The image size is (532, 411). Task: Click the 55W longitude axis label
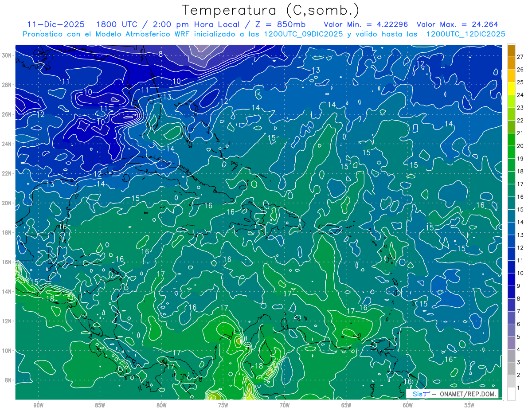tap(469, 405)
